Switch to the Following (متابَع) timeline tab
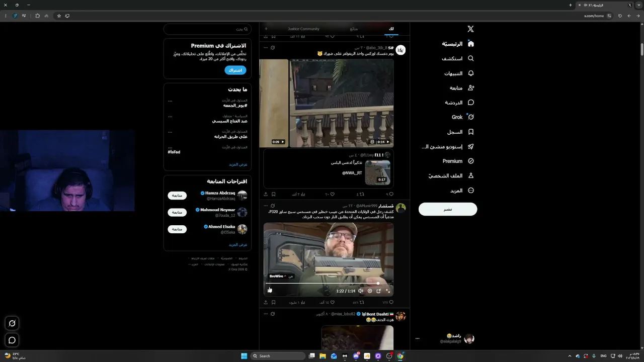This screenshot has height=362, width=644. 354,29
